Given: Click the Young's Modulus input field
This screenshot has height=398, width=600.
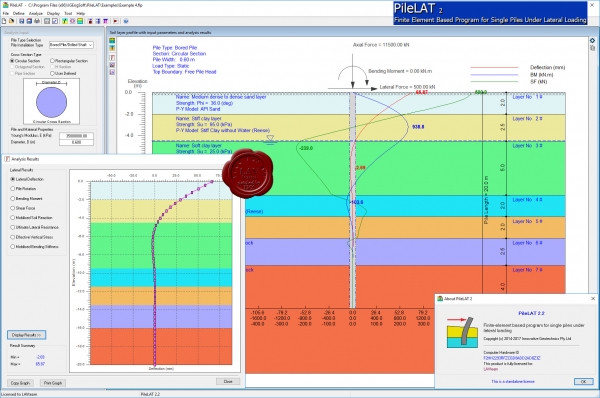Looking at the screenshot, I should [x=76, y=136].
